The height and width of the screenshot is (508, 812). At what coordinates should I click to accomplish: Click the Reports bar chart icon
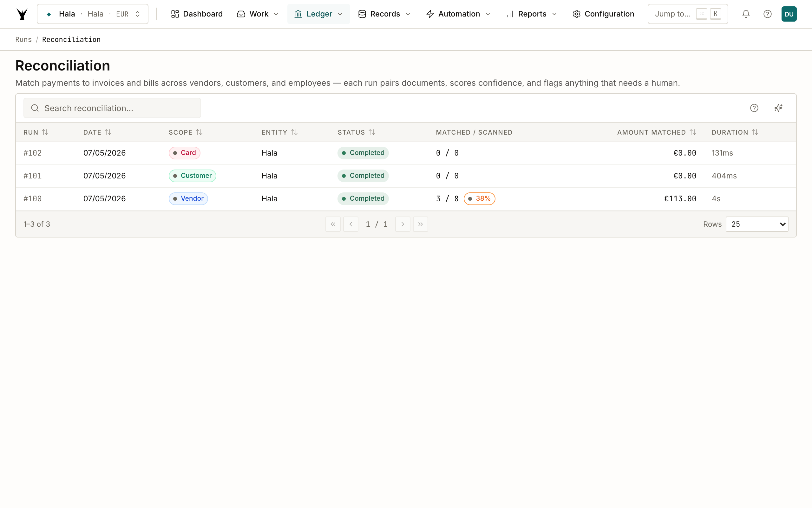pos(510,14)
